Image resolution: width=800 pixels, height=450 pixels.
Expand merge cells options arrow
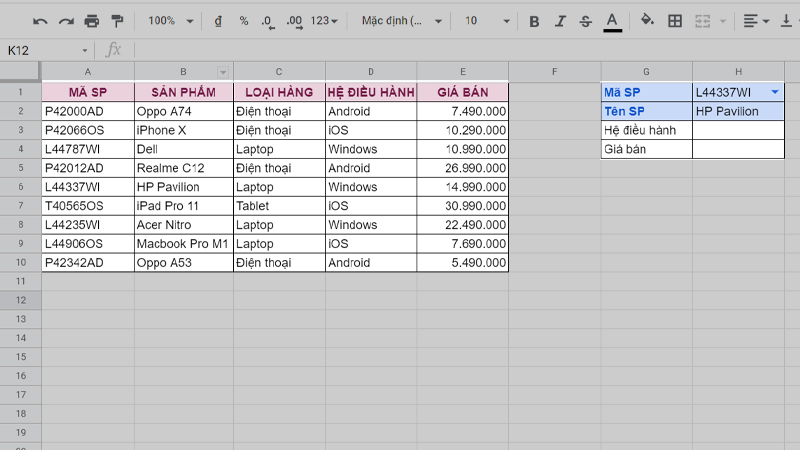(x=722, y=21)
